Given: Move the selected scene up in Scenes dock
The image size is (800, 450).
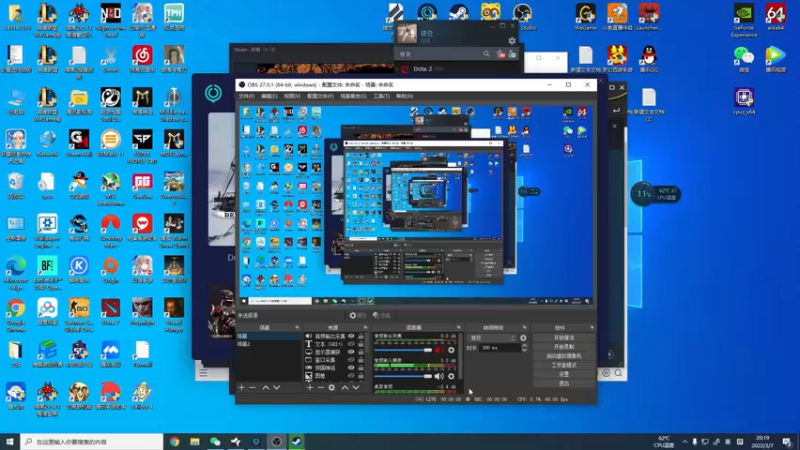Looking at the screenshot, I should click(x=266, y=388).
